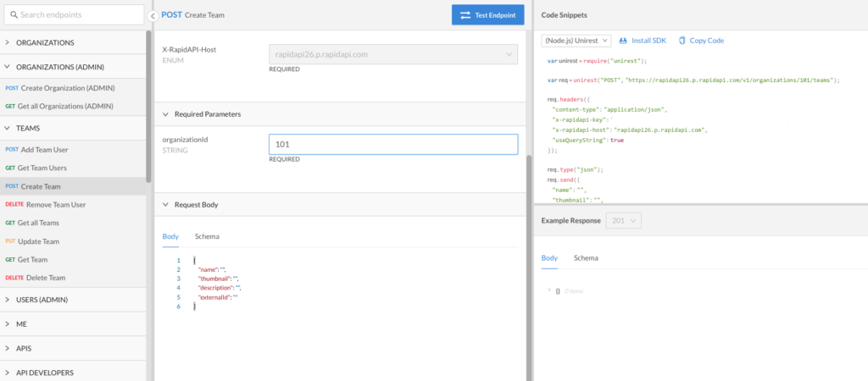This screenshot has height=381, width=868.
Task: Focus the Search endpoints field
Action: pyautogui.click(x=75, y=15)
